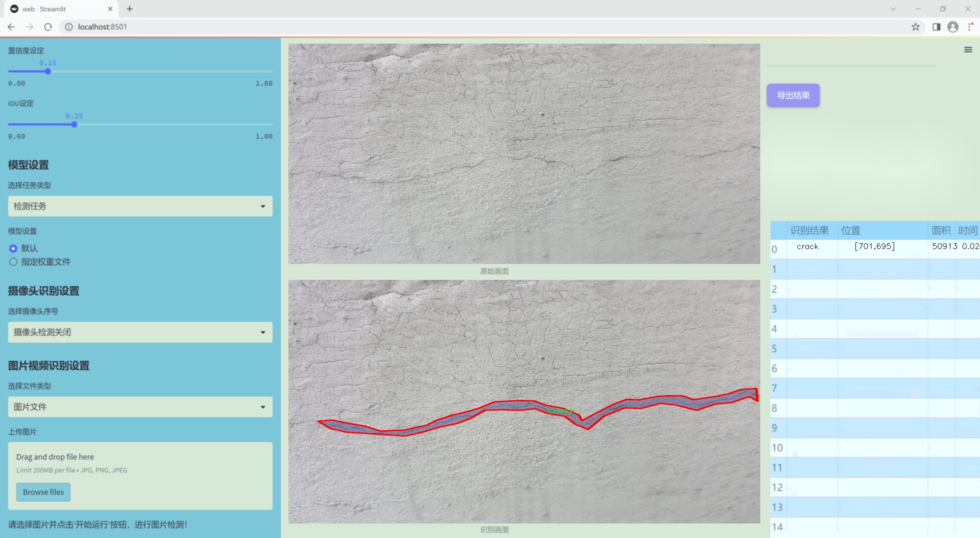Expand the 检测任务 task type dropdown
980x538 pixels.
click(x=140, y=206)
